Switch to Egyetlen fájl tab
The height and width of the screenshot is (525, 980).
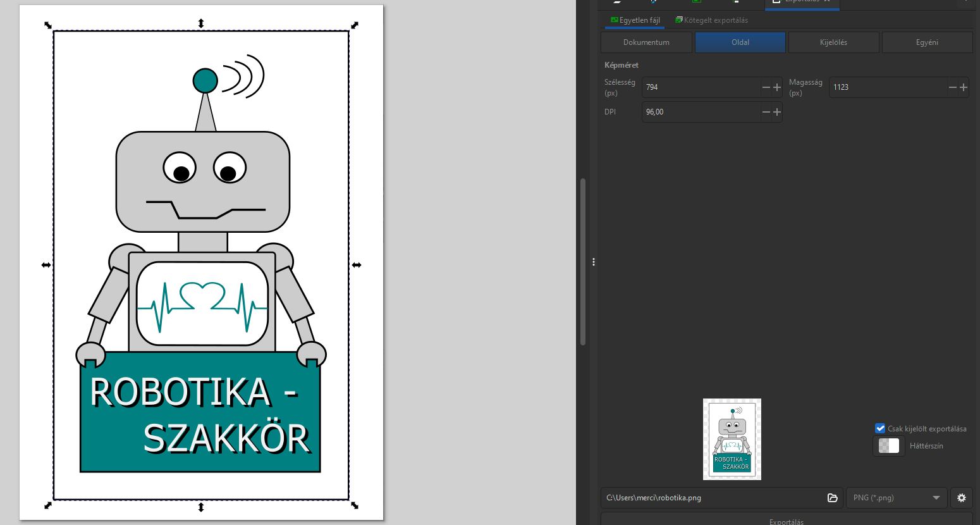click(635, 20)
